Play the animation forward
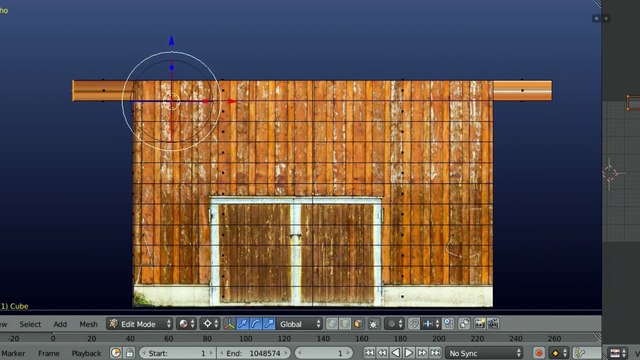The width and height of the screenshot is (640, 360). click(409, 353)
